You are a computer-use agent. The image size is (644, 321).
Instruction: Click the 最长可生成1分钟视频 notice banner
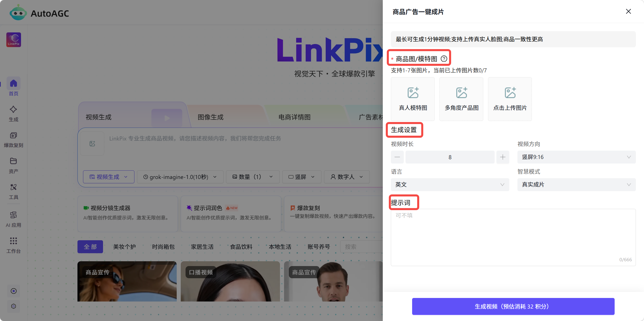(513, 39)
